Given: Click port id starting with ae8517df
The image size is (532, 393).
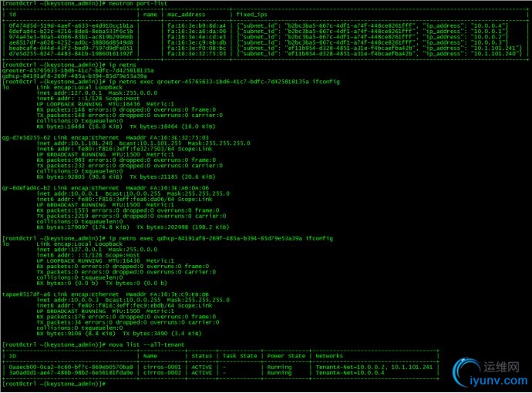Looking at the screenshot, I should coord(71,42).
